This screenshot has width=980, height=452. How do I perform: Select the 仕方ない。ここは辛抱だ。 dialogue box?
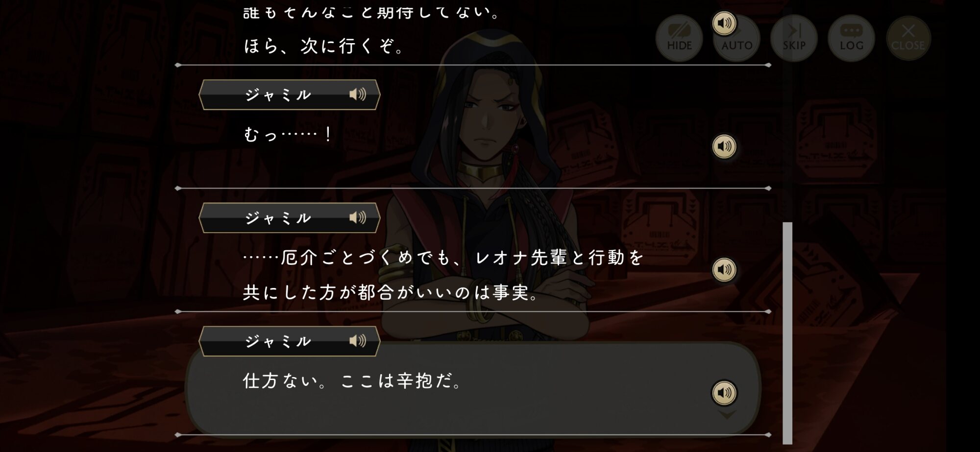point(473,388)
